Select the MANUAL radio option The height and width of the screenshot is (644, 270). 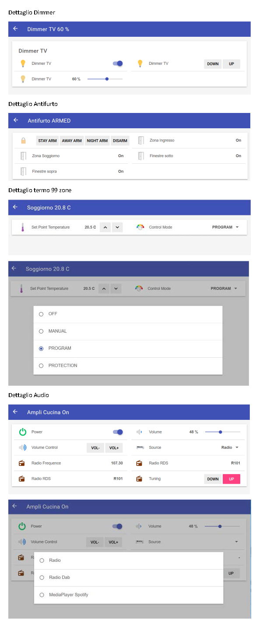click(41, 331)
